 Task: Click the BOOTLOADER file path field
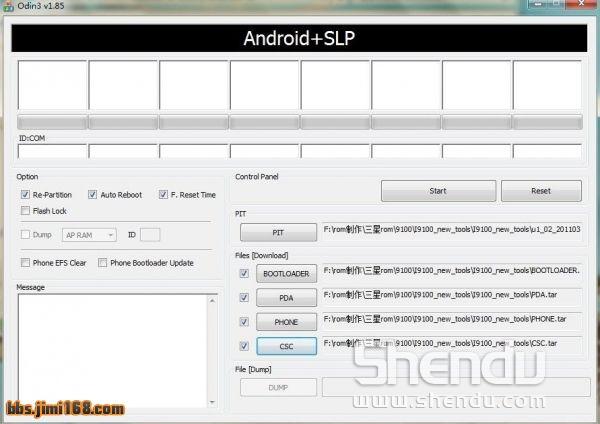click(x=452, y=273)
